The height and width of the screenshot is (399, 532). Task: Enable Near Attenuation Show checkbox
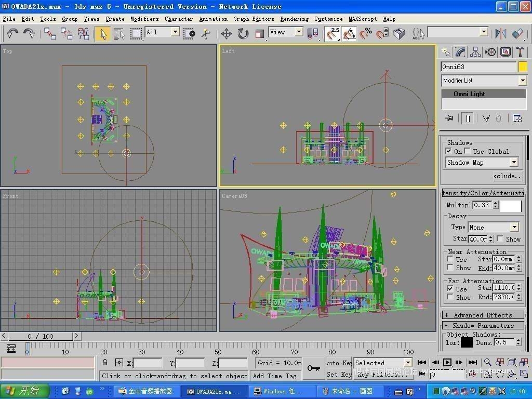click(450, 268)
